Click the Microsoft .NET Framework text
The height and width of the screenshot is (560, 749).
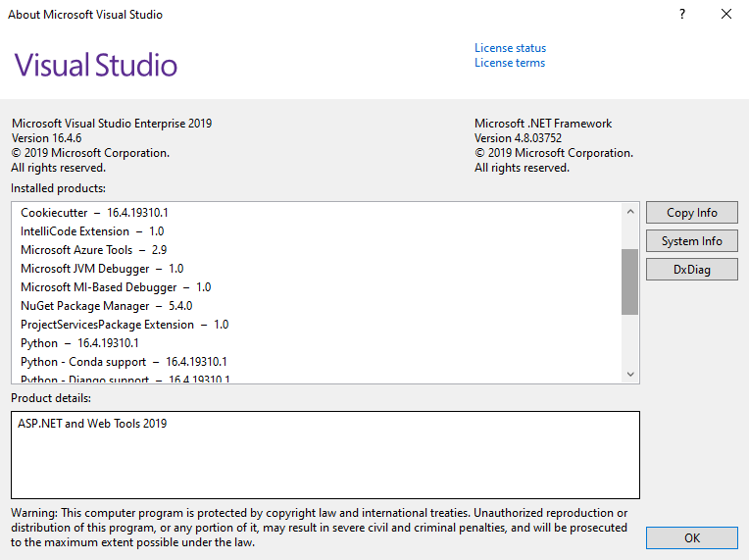(x=543, y=124)
